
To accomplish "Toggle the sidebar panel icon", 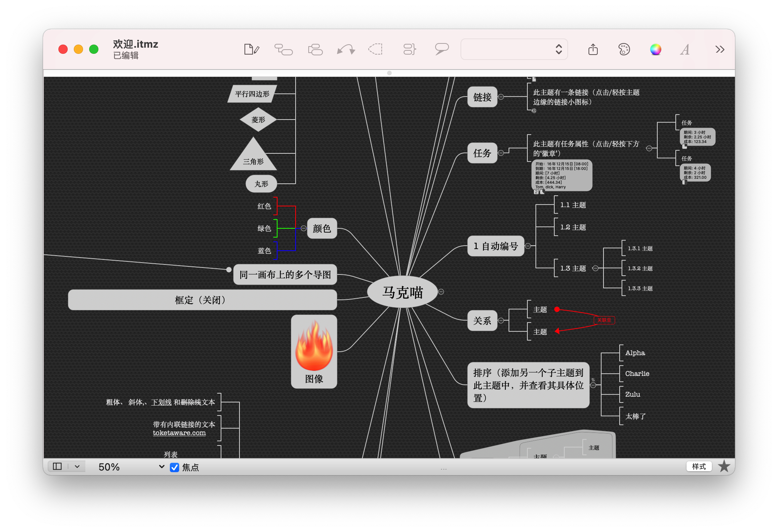I will point(57,466).
